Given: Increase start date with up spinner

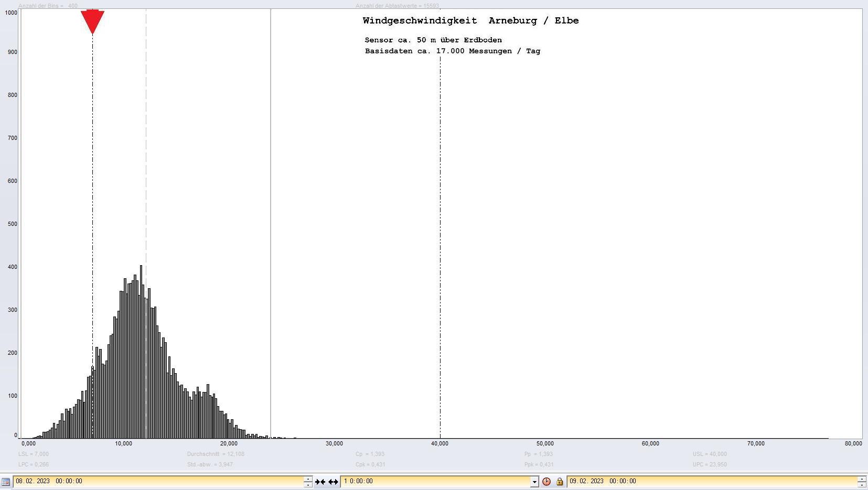Looking at the screenshot, I should 308,478.
